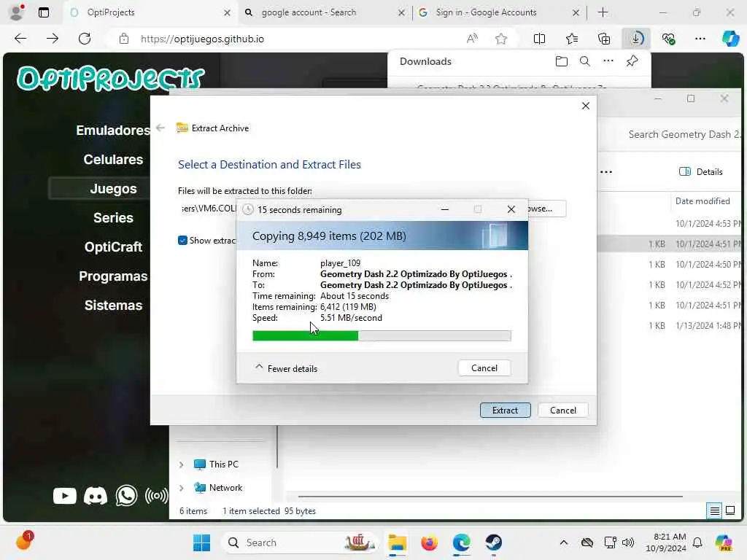
Task: Toggle the Downloads toolbar button
Action: tap(636, 39)
